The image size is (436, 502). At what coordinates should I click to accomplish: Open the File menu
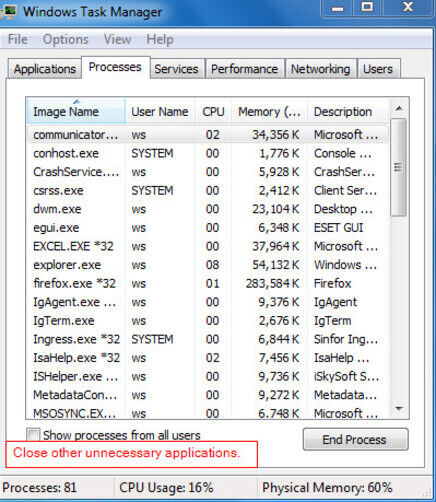point(18,39)
